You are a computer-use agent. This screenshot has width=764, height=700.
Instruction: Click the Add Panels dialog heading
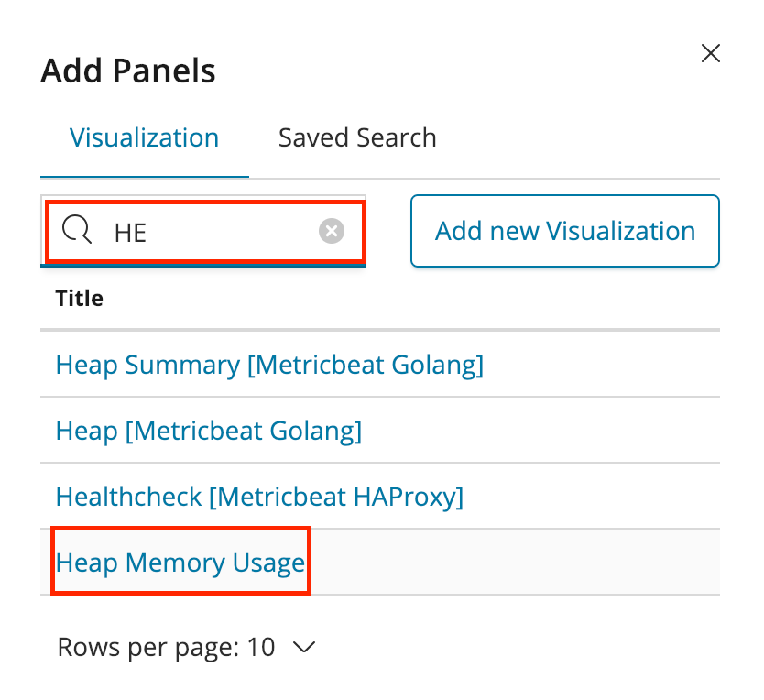point(127,71)
